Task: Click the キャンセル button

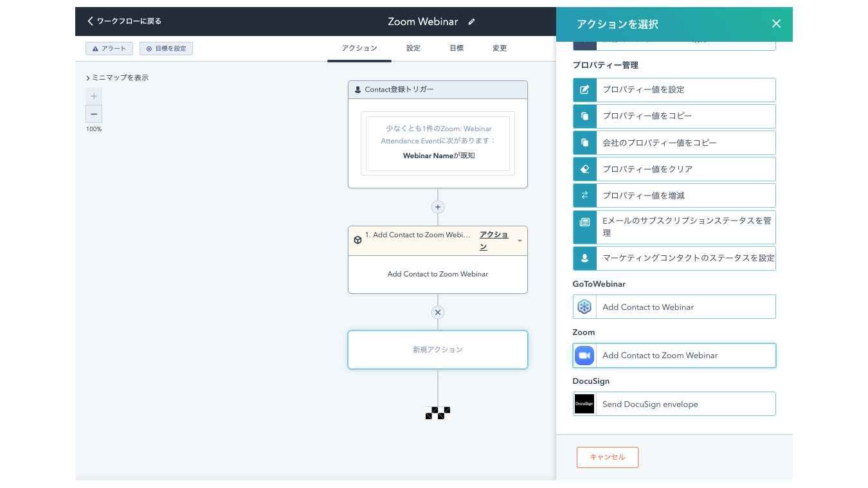Action: [x=607, y=457]
